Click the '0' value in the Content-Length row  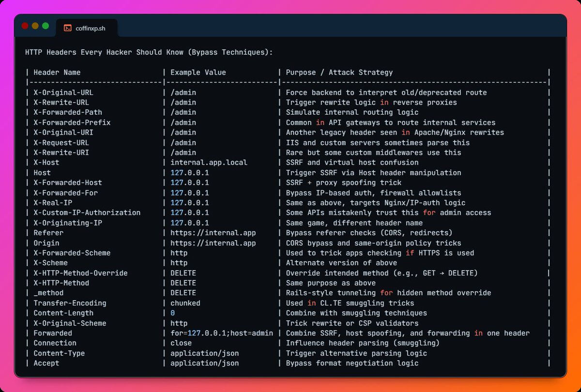coord(173,313)
